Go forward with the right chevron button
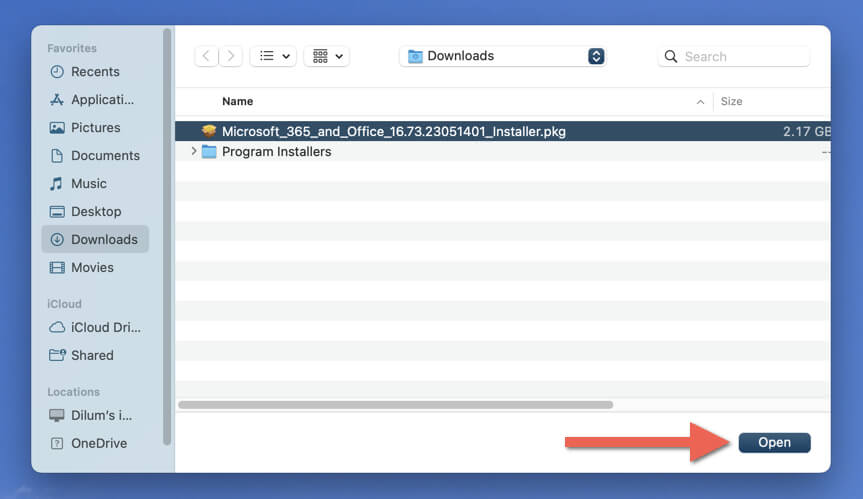The height and width of the screenshot is (499, 863). 231,56
